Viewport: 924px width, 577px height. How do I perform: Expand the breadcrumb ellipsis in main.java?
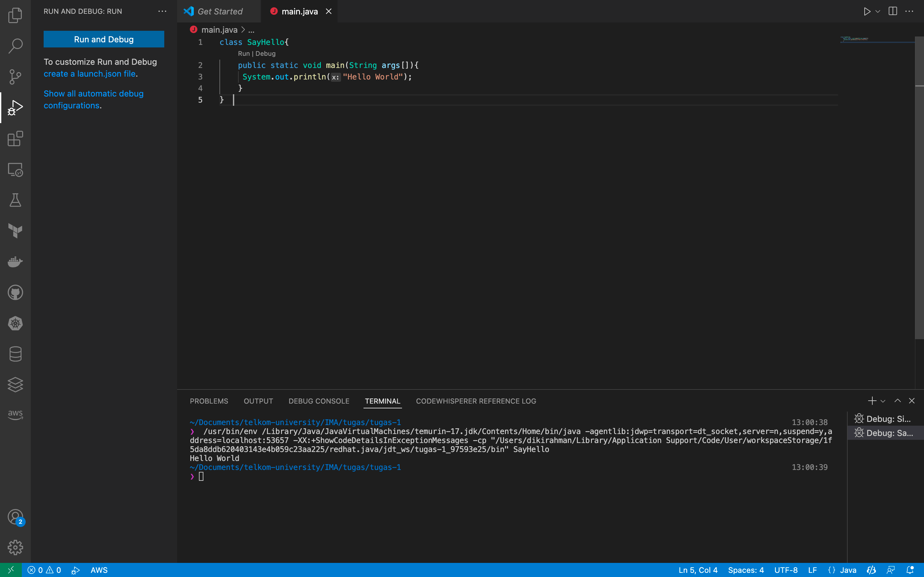coord(252,29)
